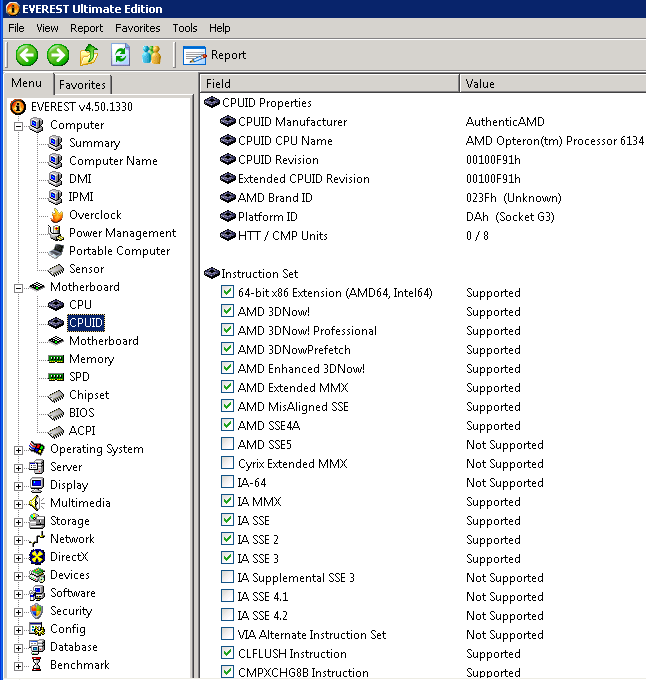Select the Memory module icon
Image resolution: width=646 pixels, height=680 pixels.
click(x=55, y=359)
